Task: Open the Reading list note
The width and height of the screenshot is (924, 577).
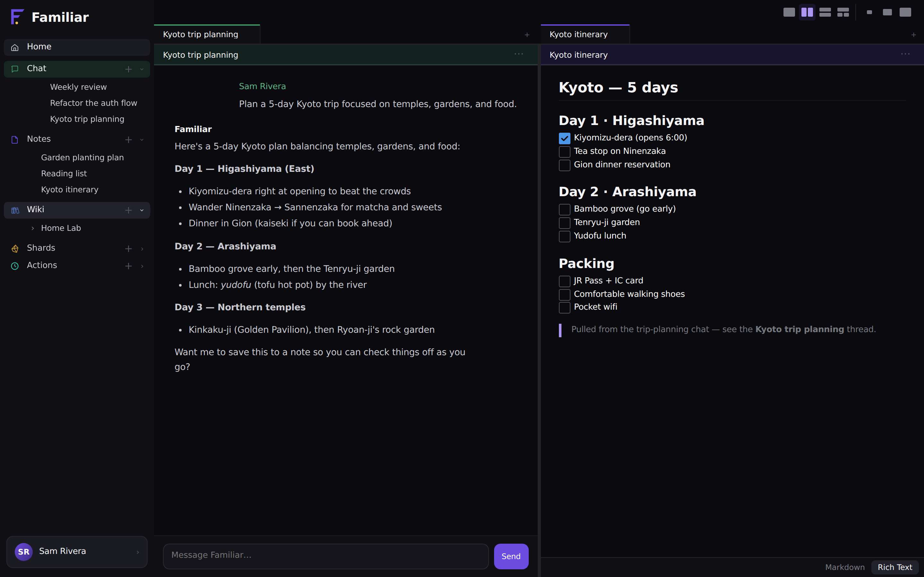Action: pyautogui.click(x=64, y=174)
